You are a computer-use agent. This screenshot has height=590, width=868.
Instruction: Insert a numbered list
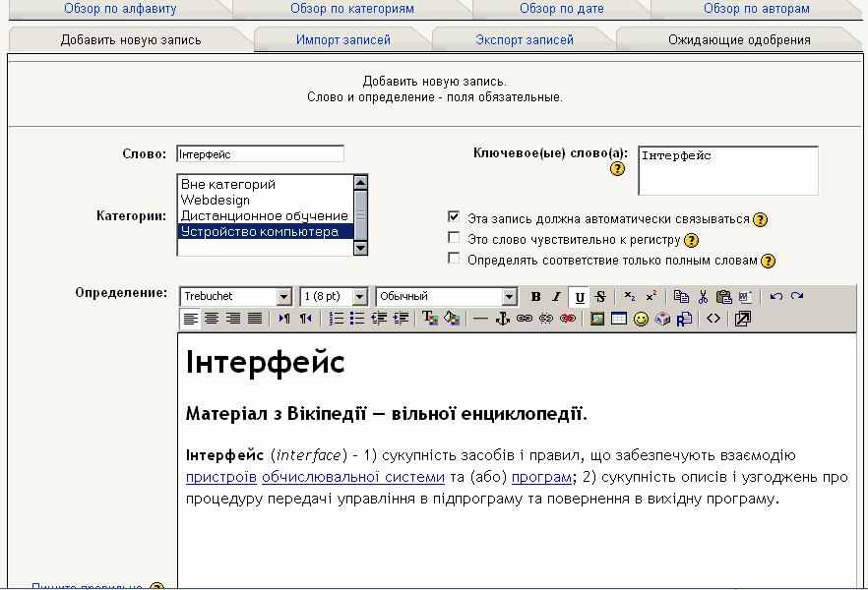(336, 319)
